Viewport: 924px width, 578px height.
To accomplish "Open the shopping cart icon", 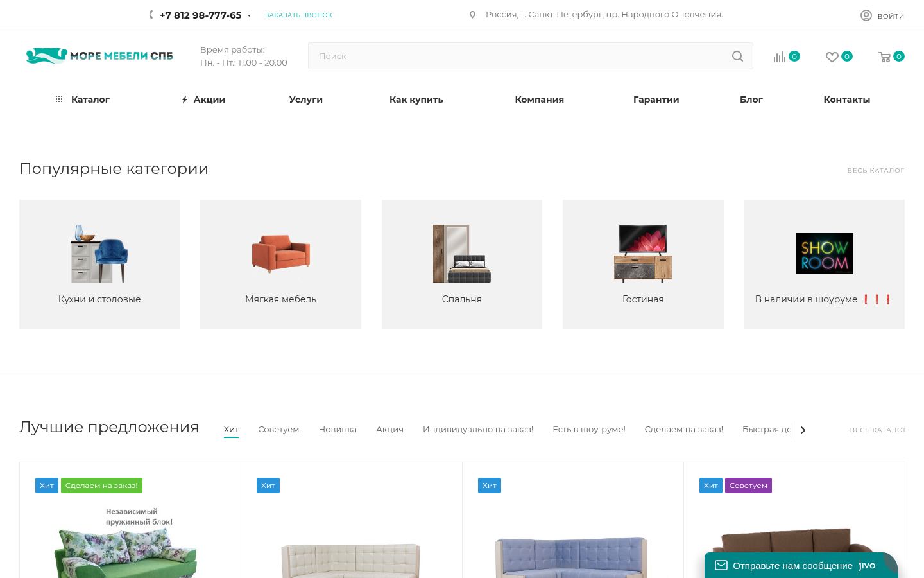I will 884,57.
